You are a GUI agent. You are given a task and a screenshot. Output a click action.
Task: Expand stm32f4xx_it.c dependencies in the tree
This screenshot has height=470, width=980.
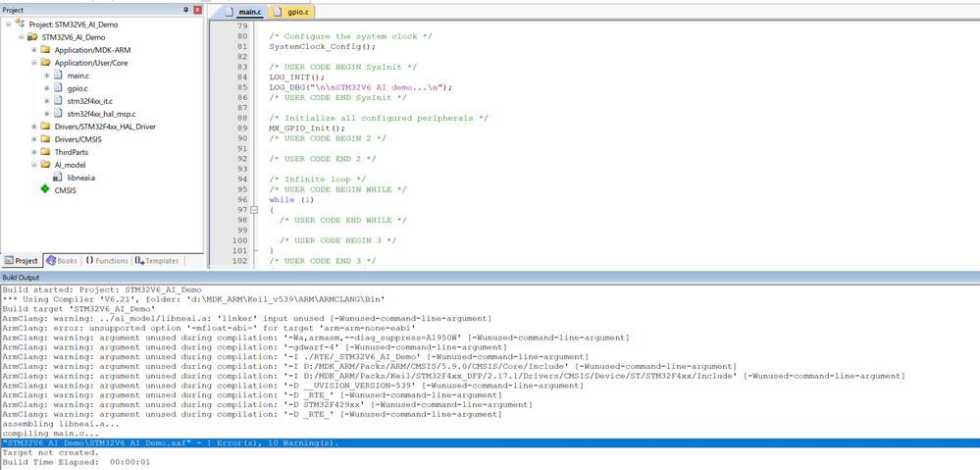click(x=47, y=101)
